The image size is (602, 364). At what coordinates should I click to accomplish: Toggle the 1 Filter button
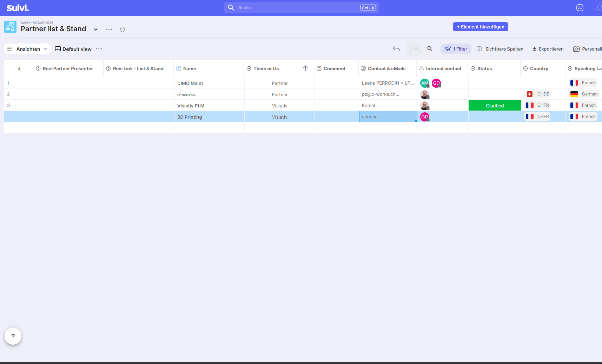click(456, 49)
